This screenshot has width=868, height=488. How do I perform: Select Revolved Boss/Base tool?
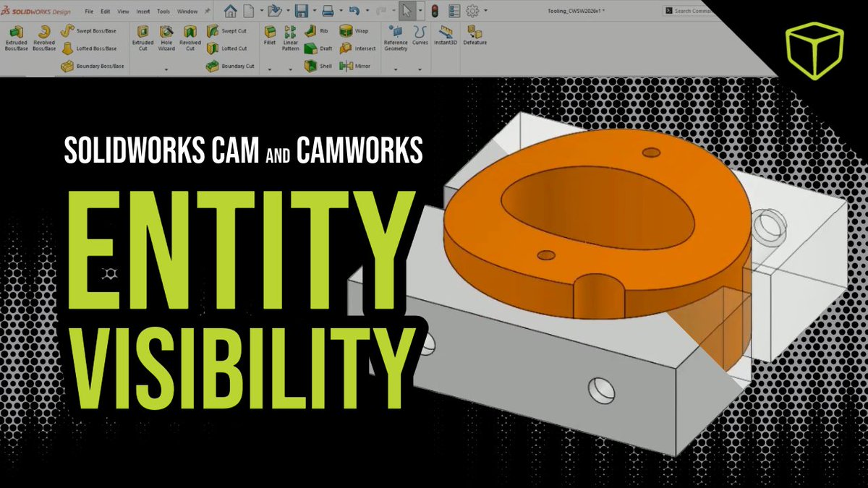[44, 38]
